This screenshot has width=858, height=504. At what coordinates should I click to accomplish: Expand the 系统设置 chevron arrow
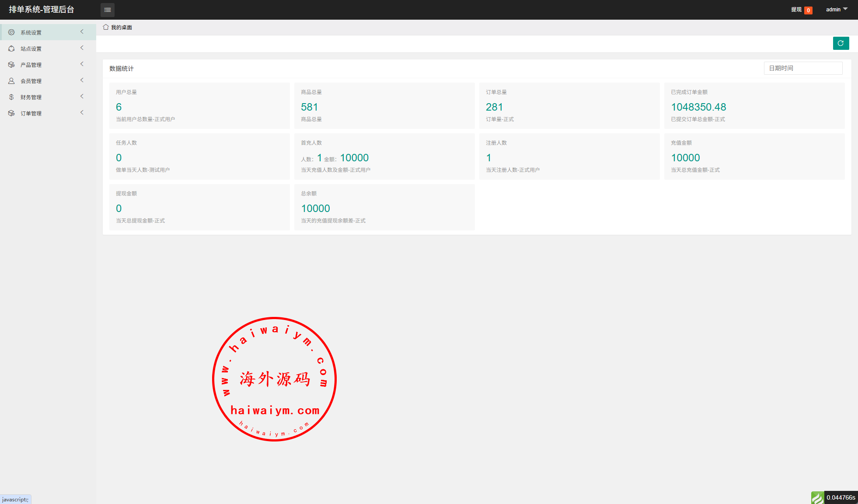(x=82, y=32)
